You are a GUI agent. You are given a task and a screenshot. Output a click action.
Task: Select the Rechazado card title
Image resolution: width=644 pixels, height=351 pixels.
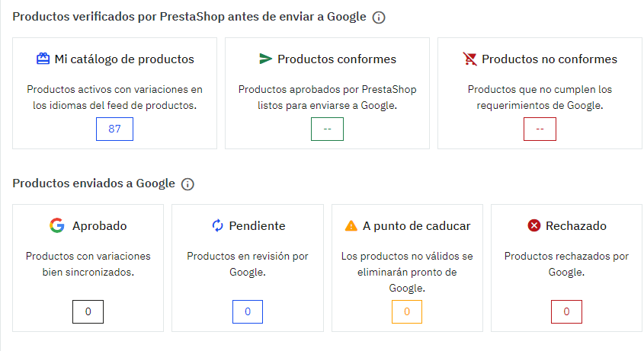(576, 225)
